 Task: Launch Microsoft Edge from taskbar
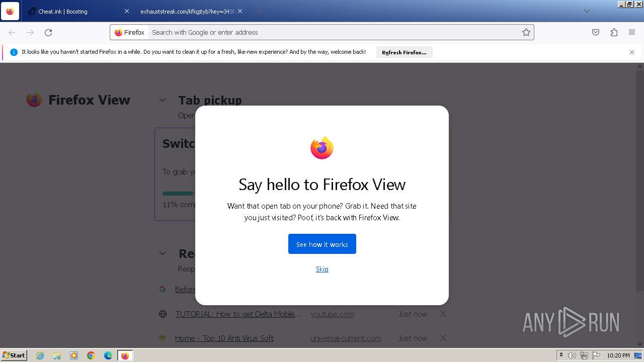point(108,355)
